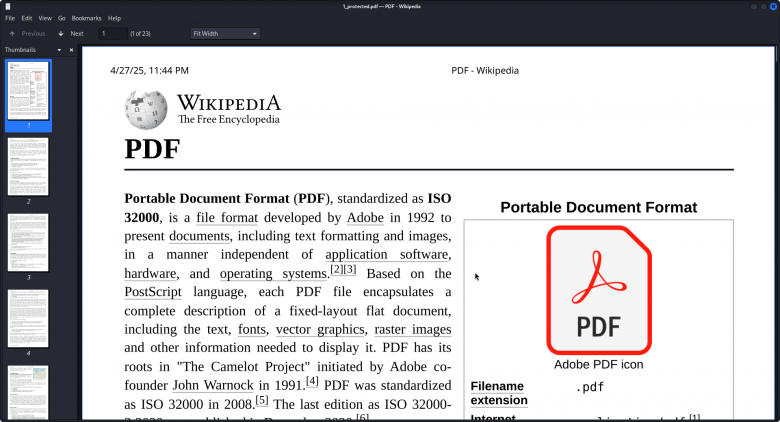The height and width of the screenshot is (422, 780).
Task: Click the Wikipedia globe logo
Action: [146, 110]
